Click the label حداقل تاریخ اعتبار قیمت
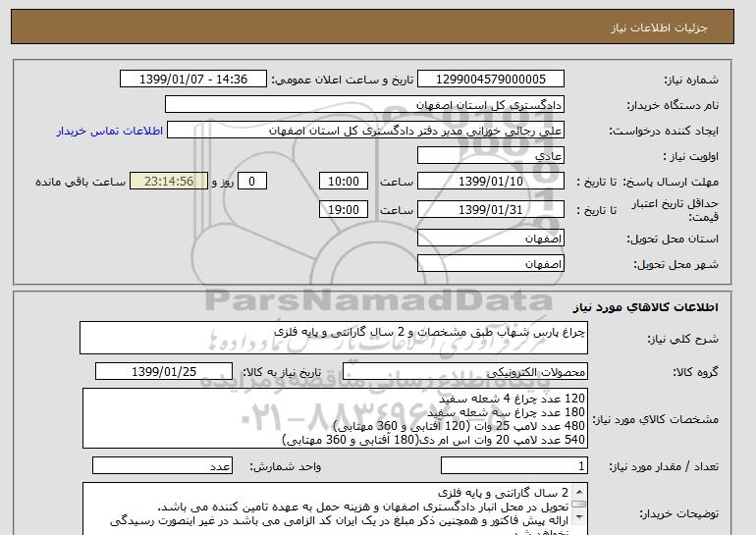Viewport: 756px width, 535px height. click(x=675, y=210)
